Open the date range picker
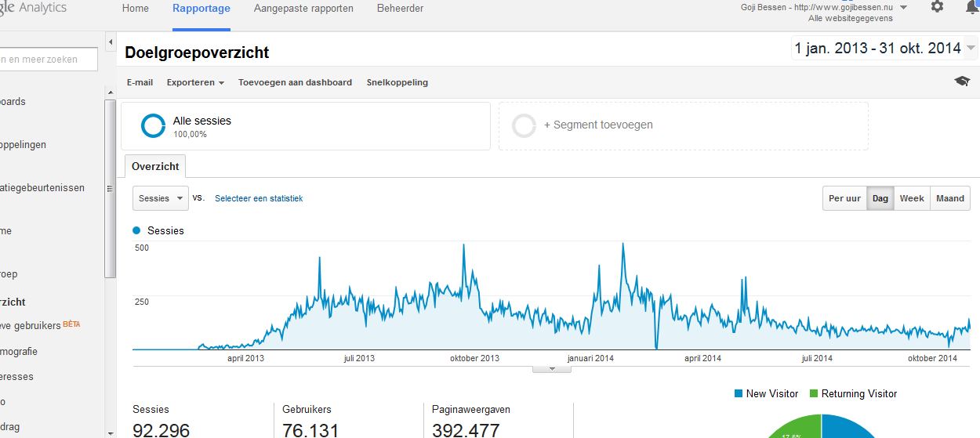The image size is (980, 438). (x=884, y=49)
